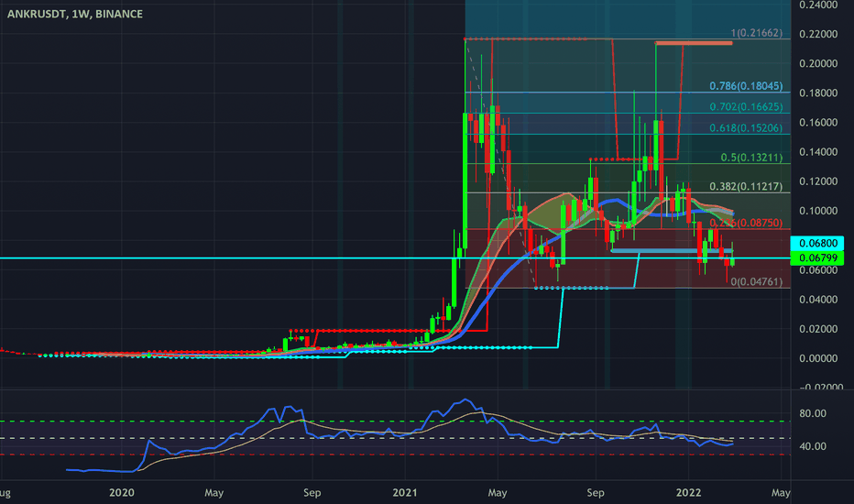Screen dimensions: 854x504
Task: Click the ANKRUSDT, 1W, BINANCE chart title
Action: tap(74, 14)
